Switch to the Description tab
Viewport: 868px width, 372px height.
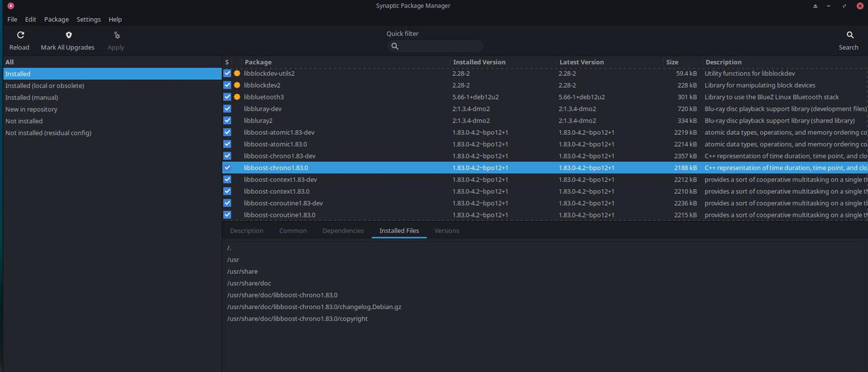pyautogui.click(x=247, y=231)
